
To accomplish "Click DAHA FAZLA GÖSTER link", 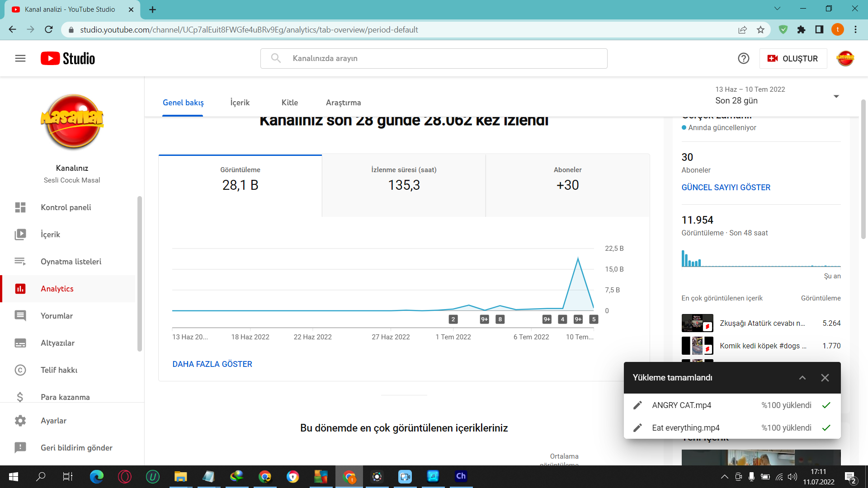I will [212, 364].
